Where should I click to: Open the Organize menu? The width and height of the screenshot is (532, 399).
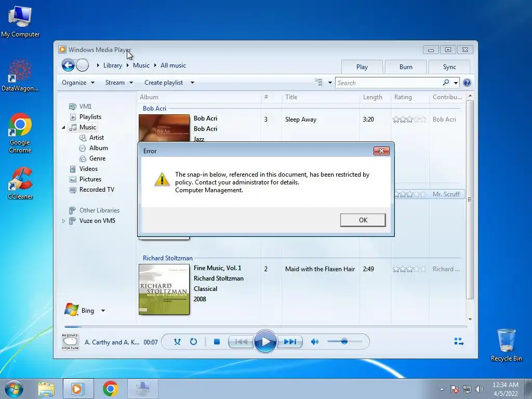[x=78, y=83]
